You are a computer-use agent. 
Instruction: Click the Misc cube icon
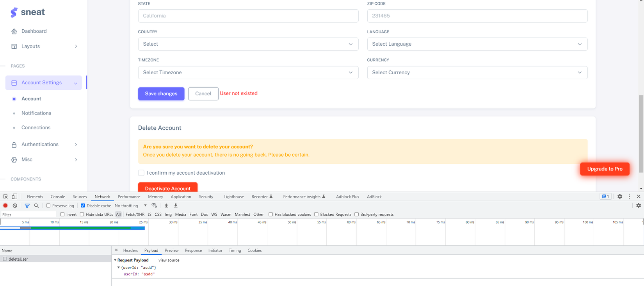pos(14,160)
